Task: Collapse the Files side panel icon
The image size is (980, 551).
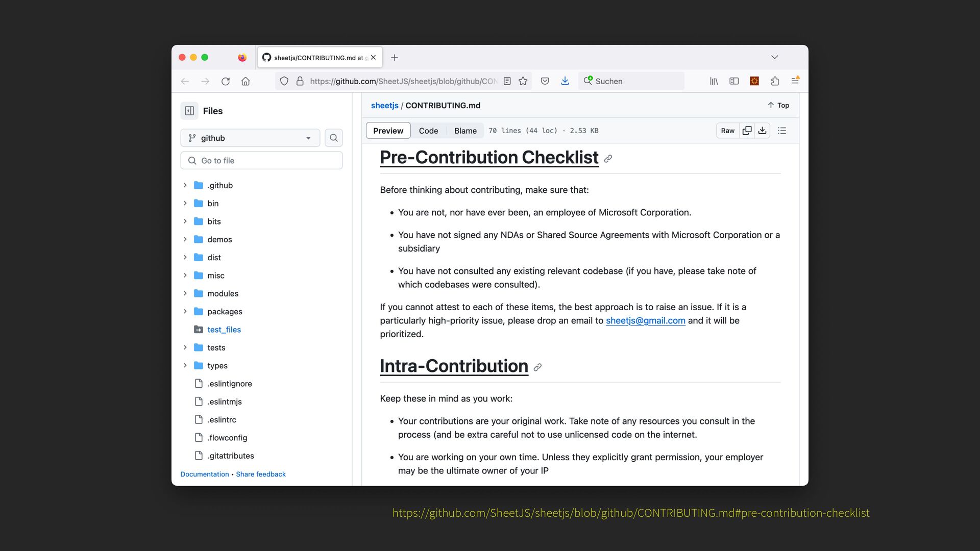Action: (x=189, y=111)
